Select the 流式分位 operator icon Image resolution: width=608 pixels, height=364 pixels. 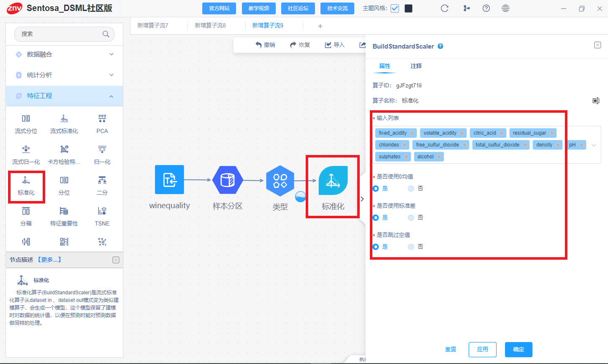click(26, 119)
